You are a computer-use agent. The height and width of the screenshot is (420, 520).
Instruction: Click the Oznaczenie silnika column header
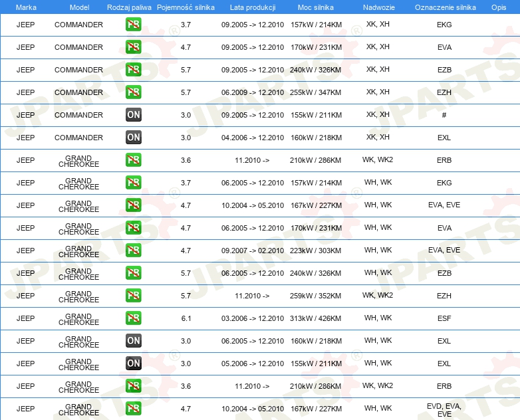tap(445, 7)
